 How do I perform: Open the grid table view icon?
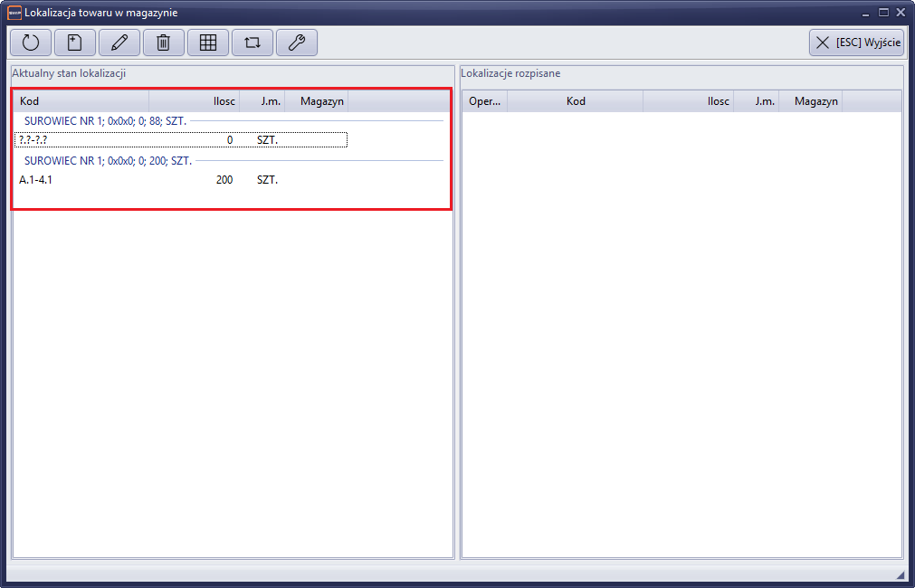point(208,43)
